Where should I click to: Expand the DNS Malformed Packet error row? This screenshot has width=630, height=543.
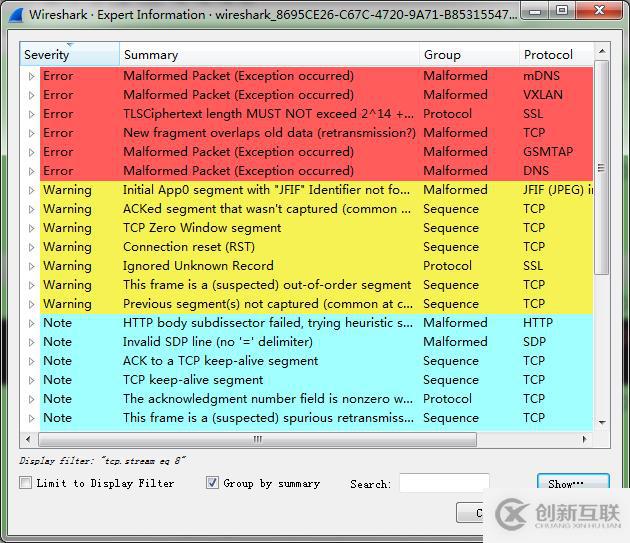click(x=31, y=171)
